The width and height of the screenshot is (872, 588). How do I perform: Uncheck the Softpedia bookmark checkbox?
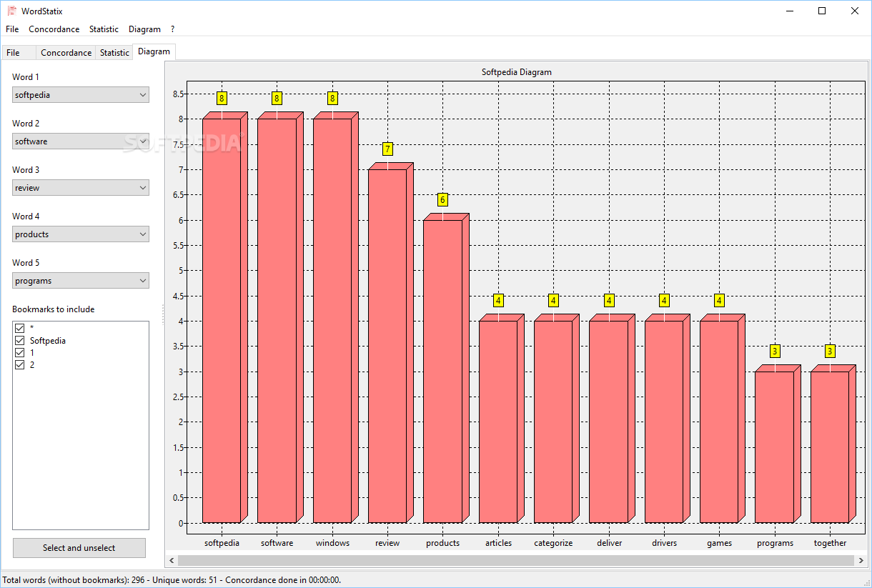(20, 341)
